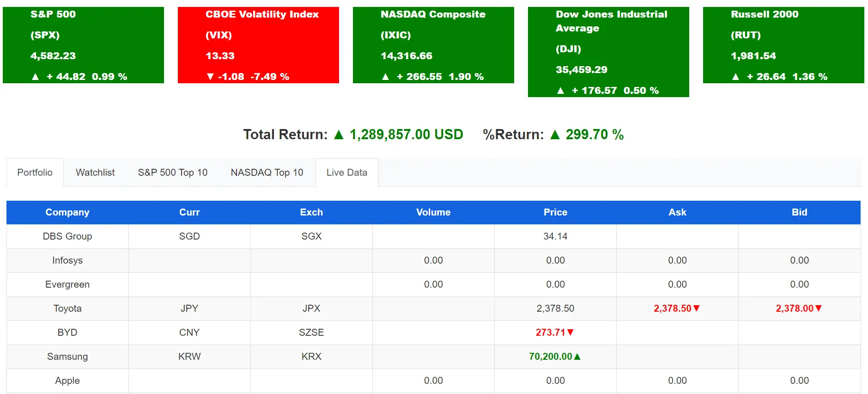Click the Curr column header

point(189,212)
